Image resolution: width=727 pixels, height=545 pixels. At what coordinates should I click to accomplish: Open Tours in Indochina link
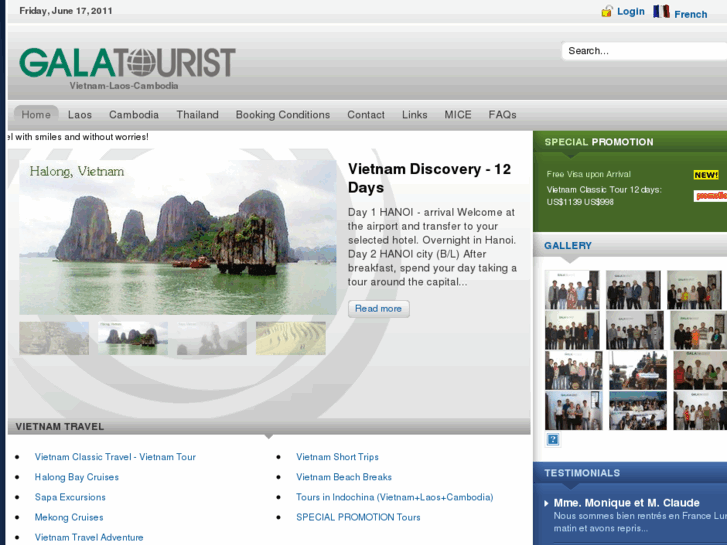coord(394,497)
